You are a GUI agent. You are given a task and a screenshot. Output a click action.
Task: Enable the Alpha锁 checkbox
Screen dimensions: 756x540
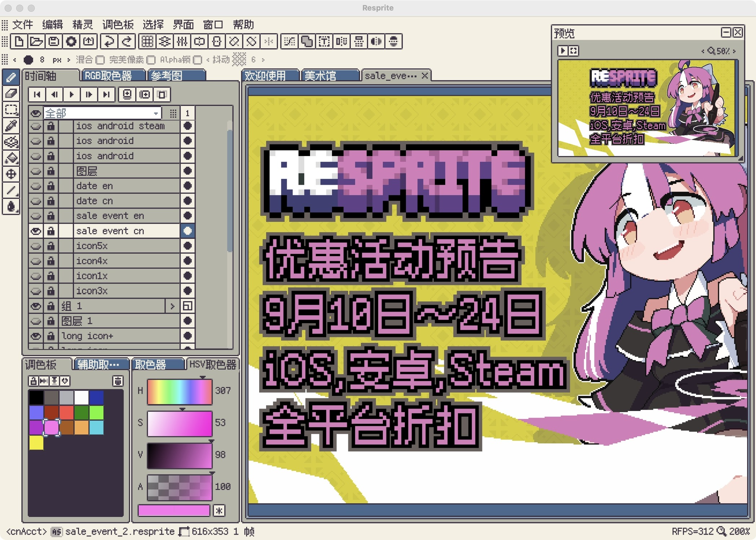[x=197, y=60]
